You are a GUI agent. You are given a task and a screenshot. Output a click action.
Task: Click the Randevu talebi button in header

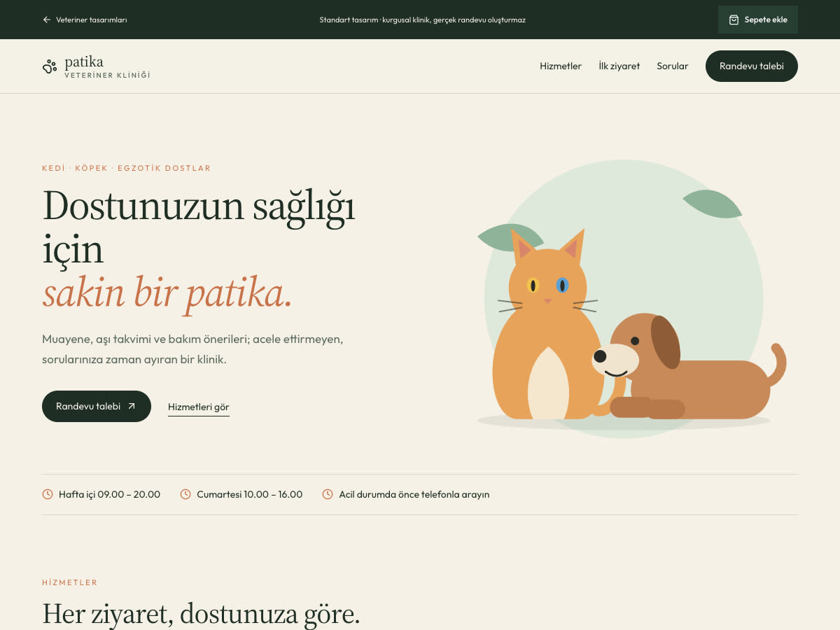click(x=752, y=66)
